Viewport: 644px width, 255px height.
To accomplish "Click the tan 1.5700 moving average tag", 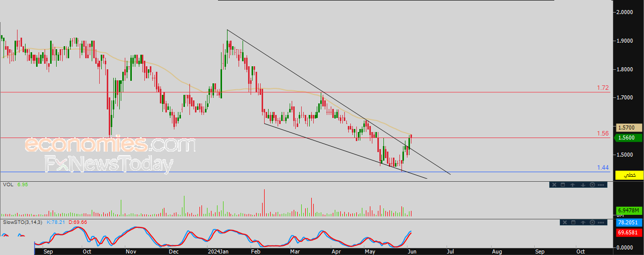I will pyautogui.click(x=629, y=128).
